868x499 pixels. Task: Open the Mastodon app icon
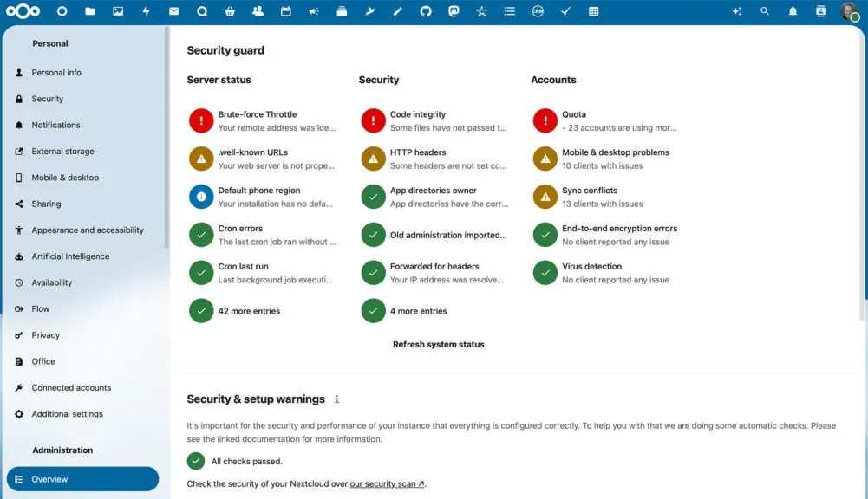pyautogui.click(x=454, y=11)
